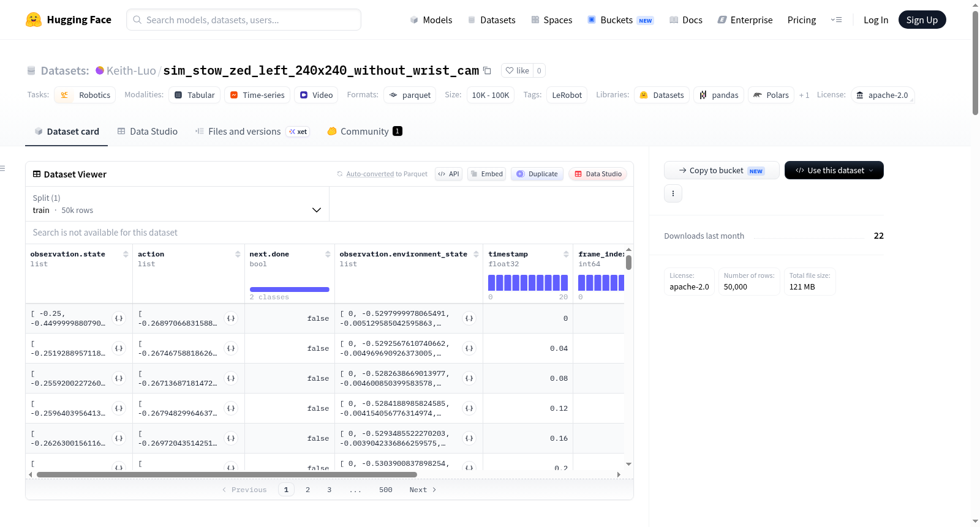Open Enterprise in the top navigation

pos(745,20)
